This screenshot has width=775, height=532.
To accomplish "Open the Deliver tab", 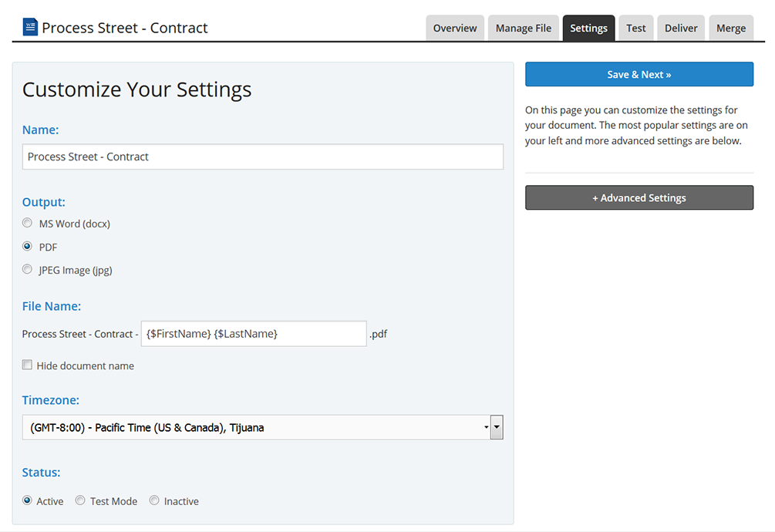I will click(x=680, y=28).
